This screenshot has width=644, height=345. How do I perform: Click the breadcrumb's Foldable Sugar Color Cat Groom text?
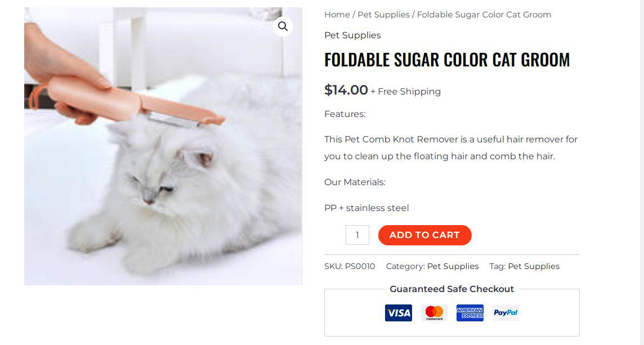[x=484, y=15]
